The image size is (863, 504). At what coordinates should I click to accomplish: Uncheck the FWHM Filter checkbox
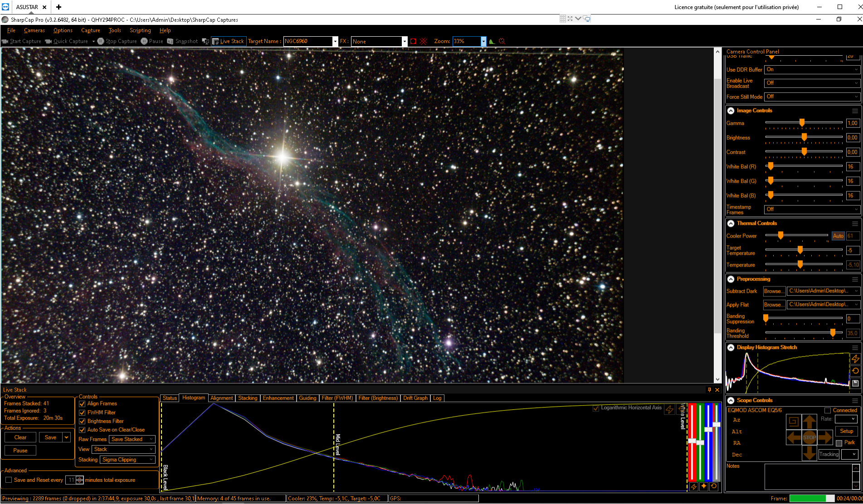82,412
